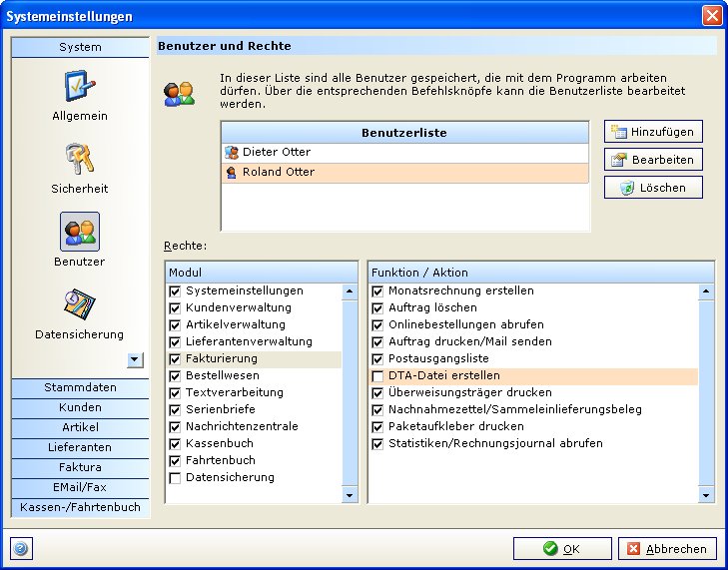This screenshot has height=570, width=728.
Task: Confirm with the OK button
Action: tap(562, 548)
